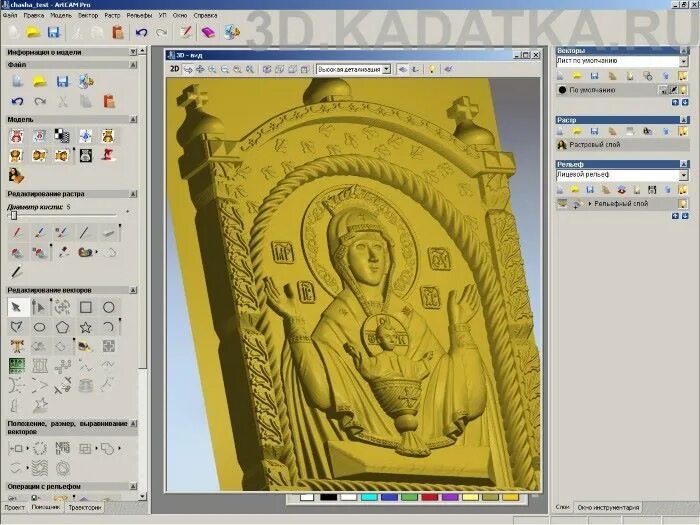Select the Растровый слой layer row
This screenshot has height=525, width=700.
click(x=622, y=145)
